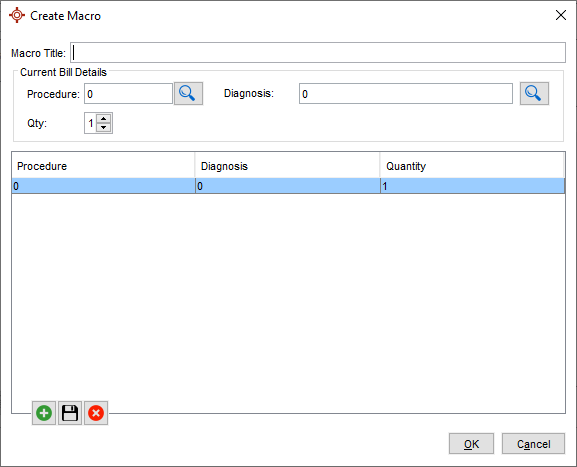This screenshot has width=577, height=467.
Task: Click into the Diagnosis input field
Action: tap(406, 94)
